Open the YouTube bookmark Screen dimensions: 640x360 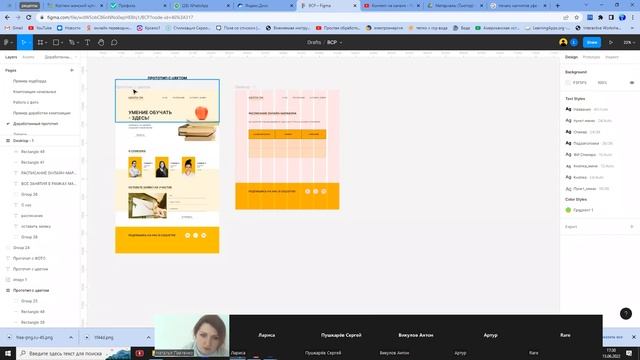40,28
